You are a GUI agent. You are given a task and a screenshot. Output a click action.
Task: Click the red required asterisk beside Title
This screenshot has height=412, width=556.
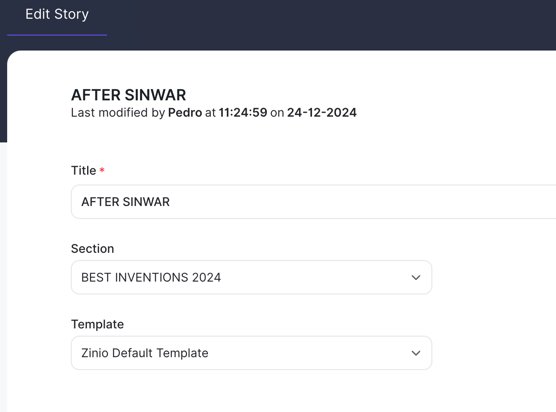point(102,170)
